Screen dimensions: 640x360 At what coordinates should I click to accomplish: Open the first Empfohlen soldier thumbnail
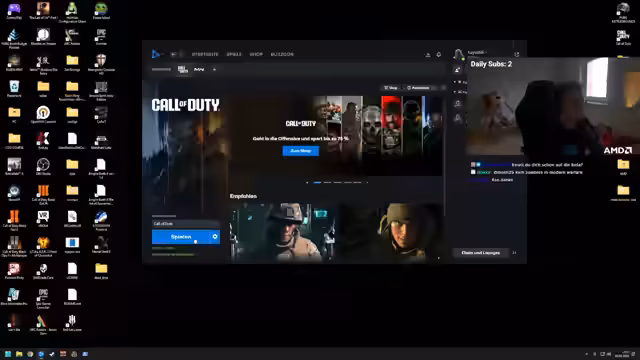[x=283, y=231]
